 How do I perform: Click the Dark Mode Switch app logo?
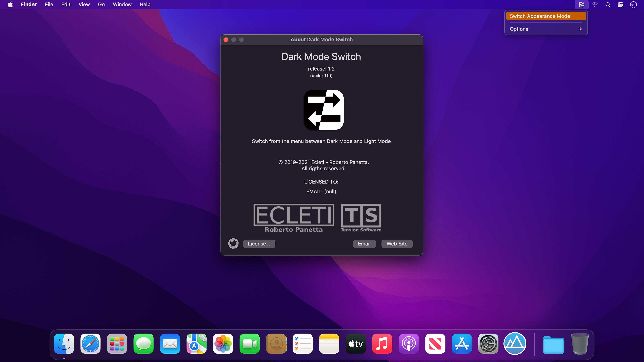pos(324,110)
